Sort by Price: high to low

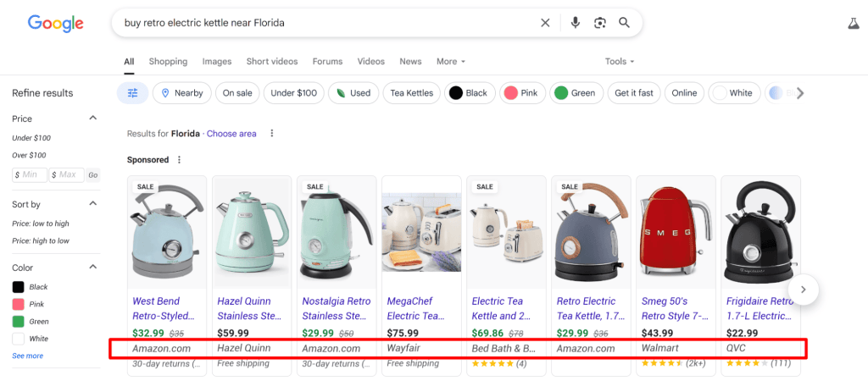41,240
